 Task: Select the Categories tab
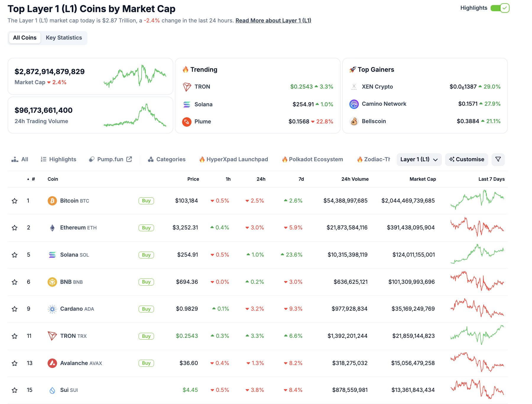click(167, 159)
